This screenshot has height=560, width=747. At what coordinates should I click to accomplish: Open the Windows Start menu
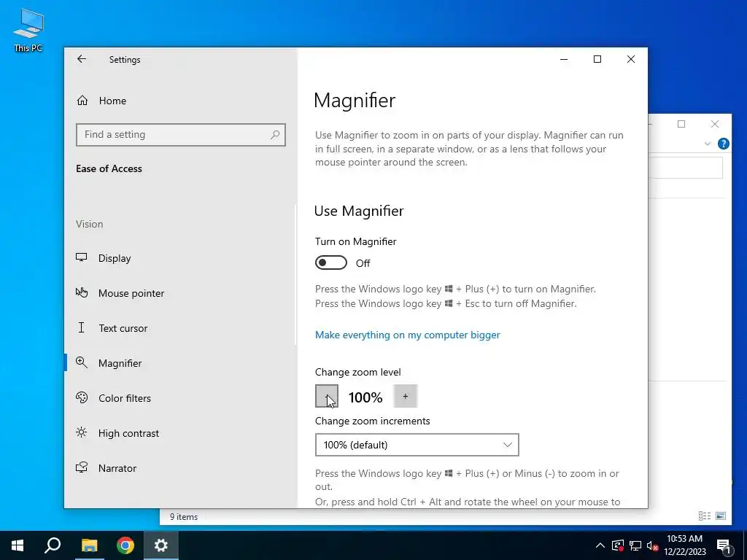point(18,545)
